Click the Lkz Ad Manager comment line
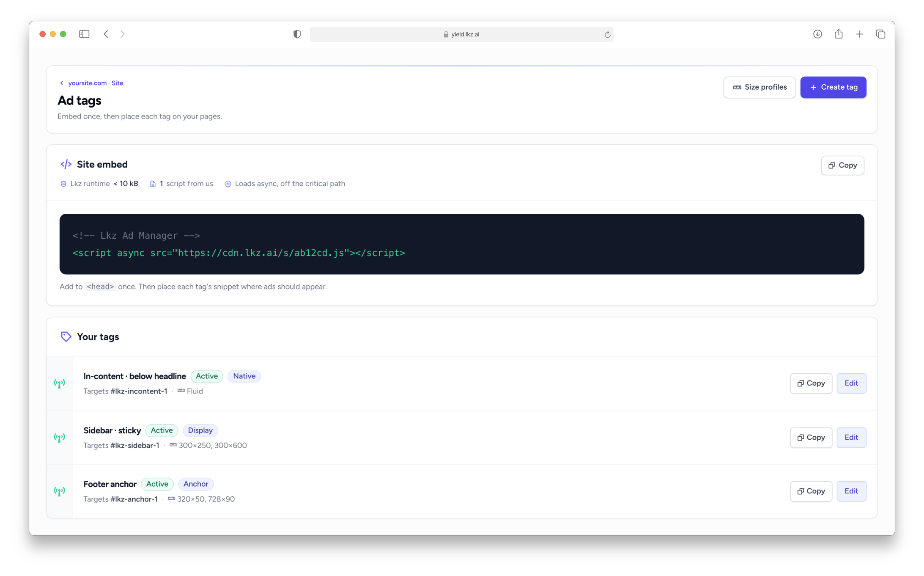The image size is (924, 576). [x=136, y=235]
